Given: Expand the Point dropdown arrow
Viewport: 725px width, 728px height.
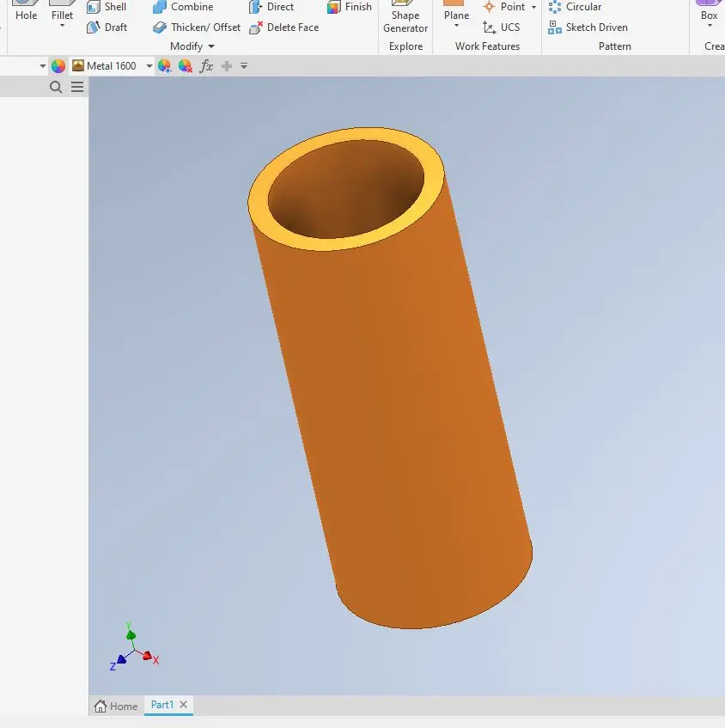Looking at the screenshot, I should tap(533, 8).
